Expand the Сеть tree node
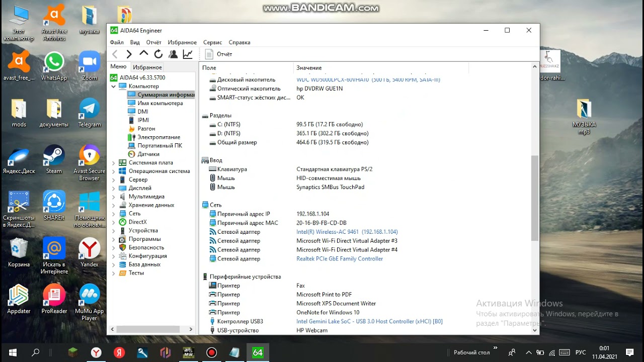 [114, 214]
